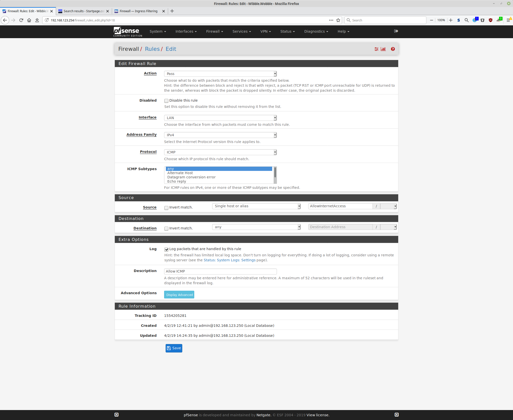The height and width of the screenshot is (420, 513).
Task: Click the pfSense logout icon
Action: coord(396,31)
